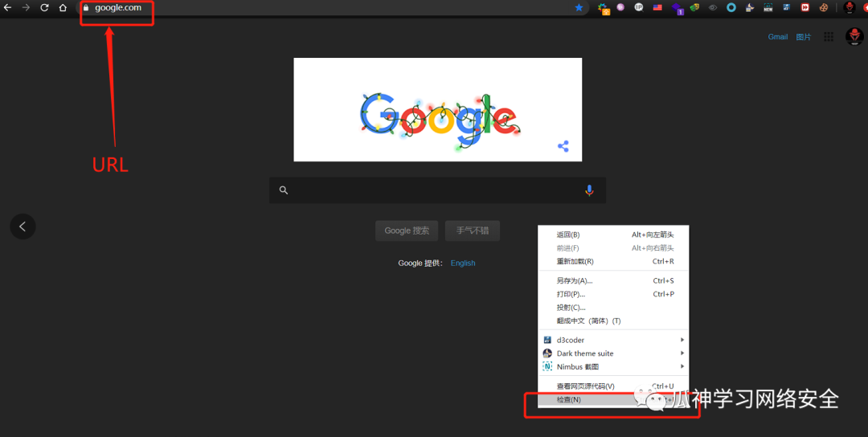
Task: Click the Google holiday lights doodle
Action: [x=437, y=109]
